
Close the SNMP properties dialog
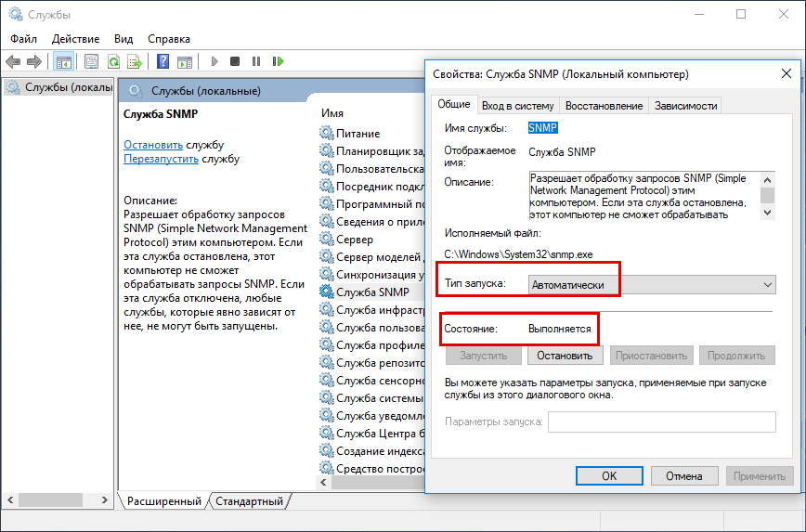[x=786, y=73]
